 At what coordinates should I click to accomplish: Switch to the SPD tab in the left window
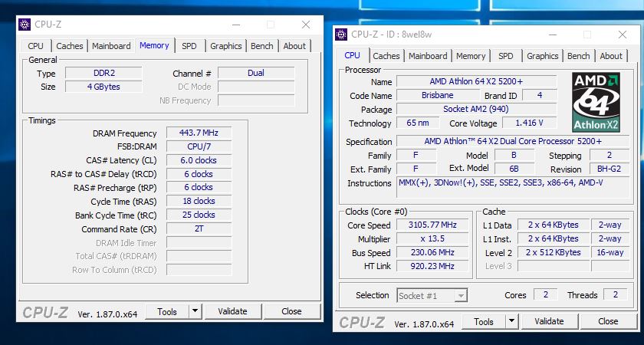coord(189,46)
